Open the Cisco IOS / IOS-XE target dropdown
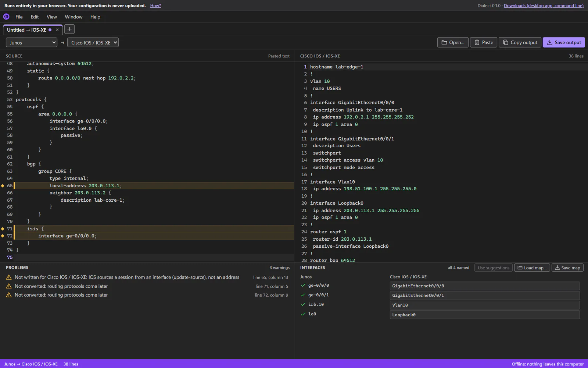 (x=93, y=42)
